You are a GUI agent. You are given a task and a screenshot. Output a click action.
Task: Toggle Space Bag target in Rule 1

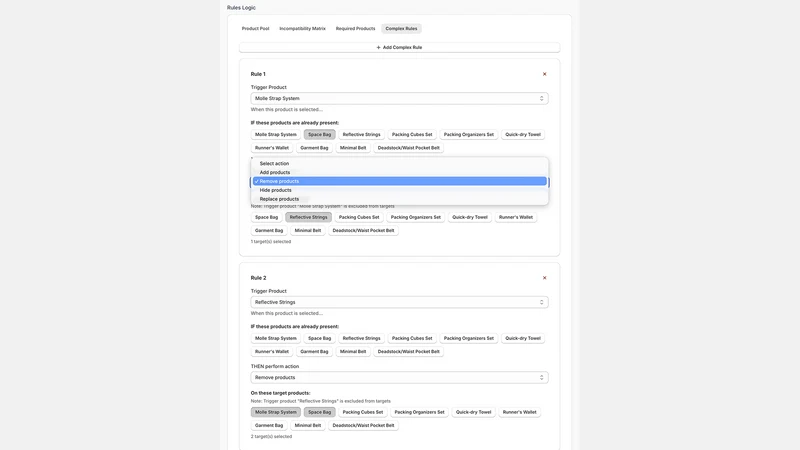[266, 217]
